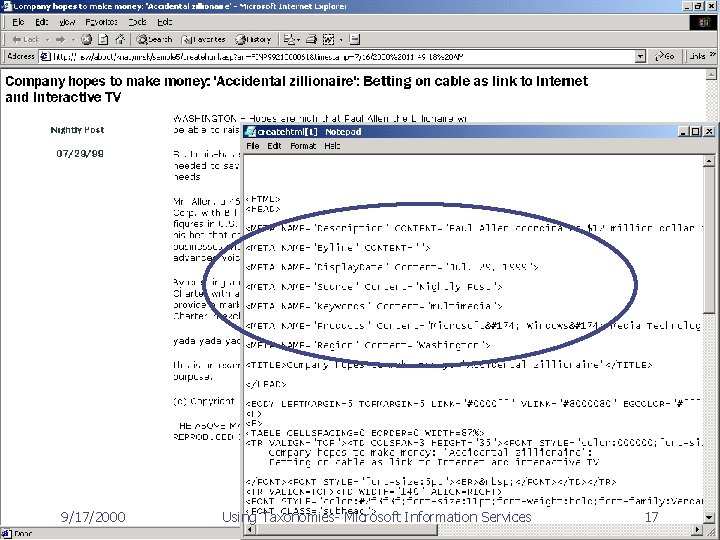The image size is (720, 540).
Task: Click the article headline 'Company hopes to make money'
Action: [296, 89]
